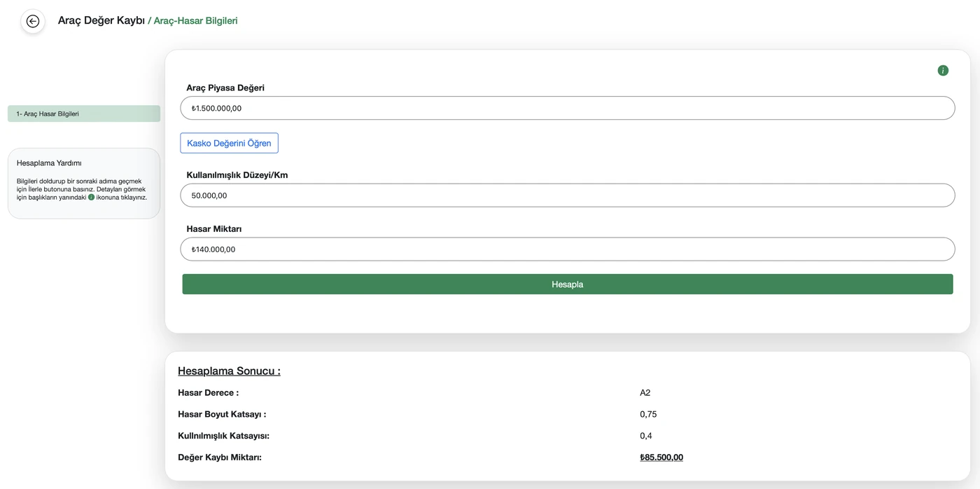Open the green info icon in form card
Viewport: 980px width, 489px height.
(x=943, y=71)
